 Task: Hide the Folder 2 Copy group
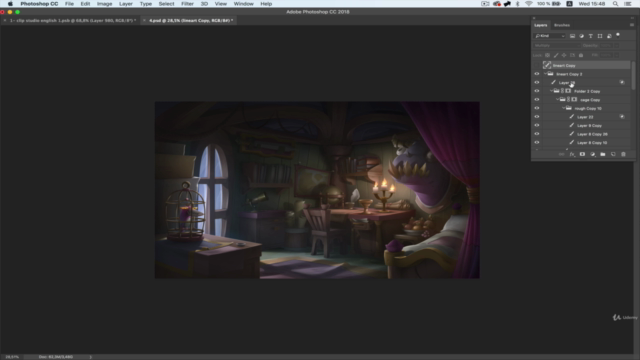pos(537,91)
